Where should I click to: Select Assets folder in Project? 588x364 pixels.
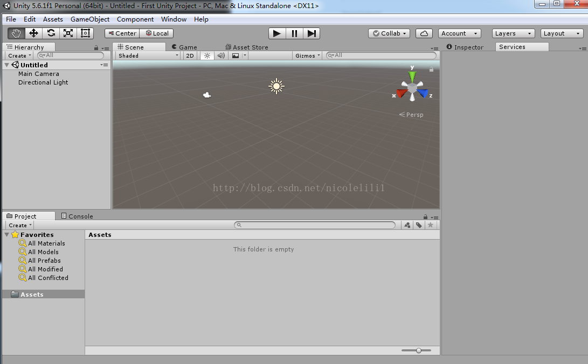pos(44,295)
